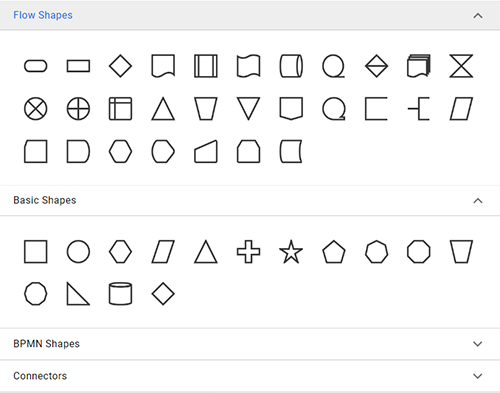500x393 pixels.
Task: Click the Collate hourglass flow shape
Action: (461, 66)
